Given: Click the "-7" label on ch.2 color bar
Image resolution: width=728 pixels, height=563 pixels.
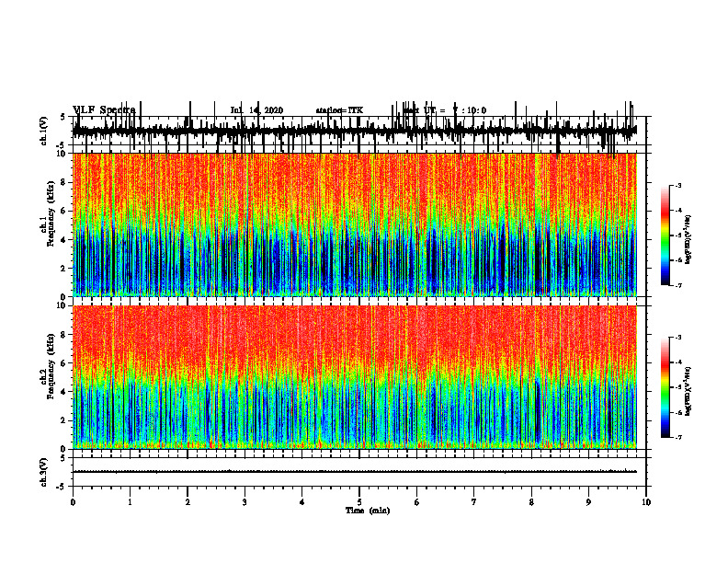Looking at the screenshot, I should [x=678, y=437].
